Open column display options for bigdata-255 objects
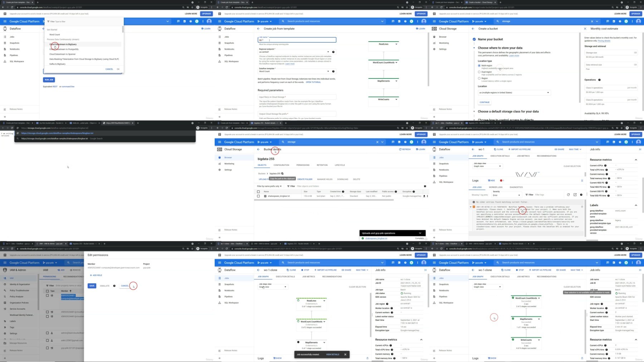The image size is (644, 362). (425, 186)
